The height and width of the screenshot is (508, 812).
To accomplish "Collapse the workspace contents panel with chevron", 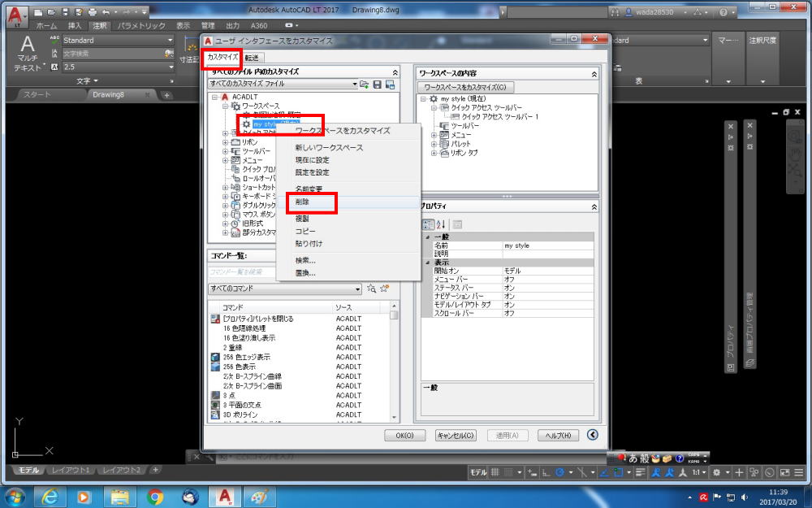I will coord(594,74).
